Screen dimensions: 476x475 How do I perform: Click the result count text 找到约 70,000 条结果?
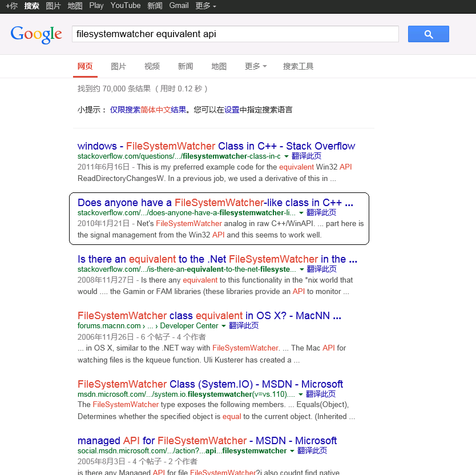tap(114, 88)
